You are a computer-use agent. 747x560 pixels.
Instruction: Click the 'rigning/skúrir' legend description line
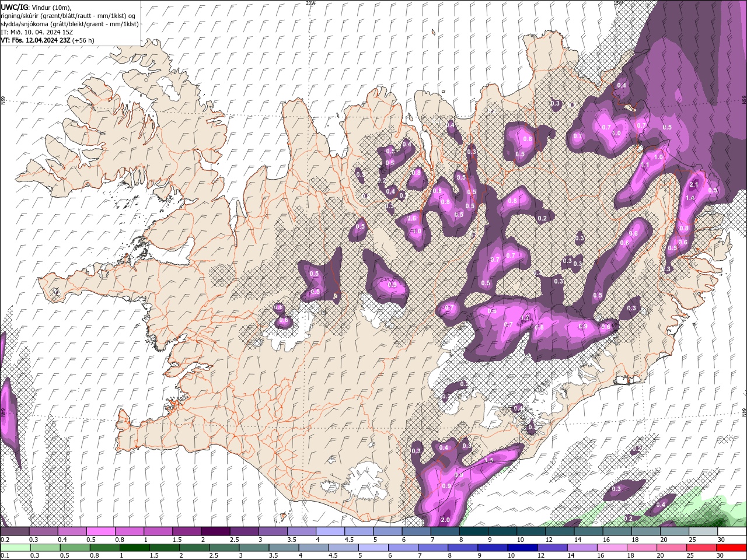(68, 15)
